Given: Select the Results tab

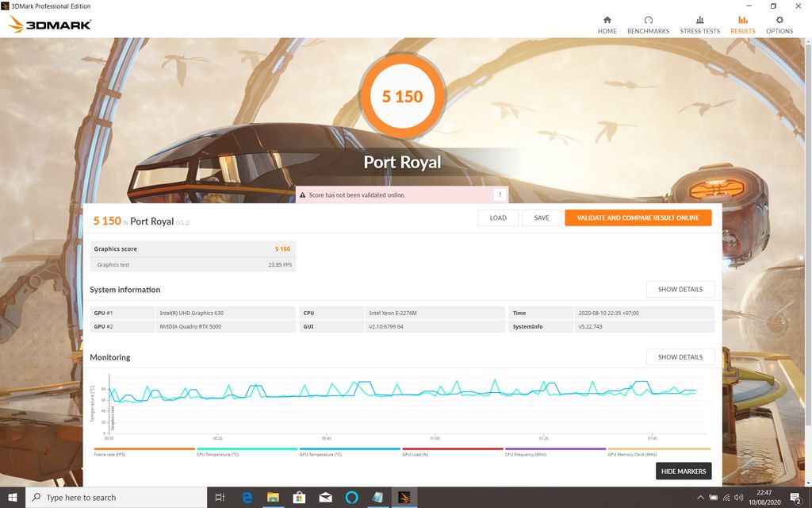Looking at the screenshot, I should 742,25.
